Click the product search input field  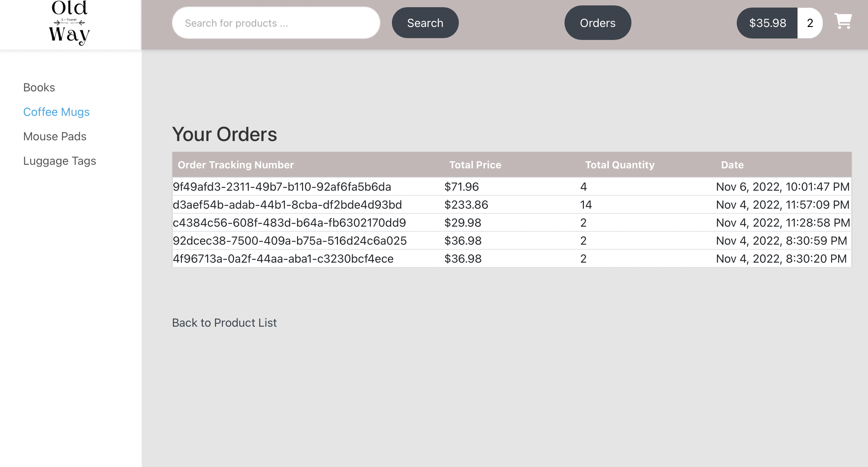pyautogui.click(x=275, y=22)
